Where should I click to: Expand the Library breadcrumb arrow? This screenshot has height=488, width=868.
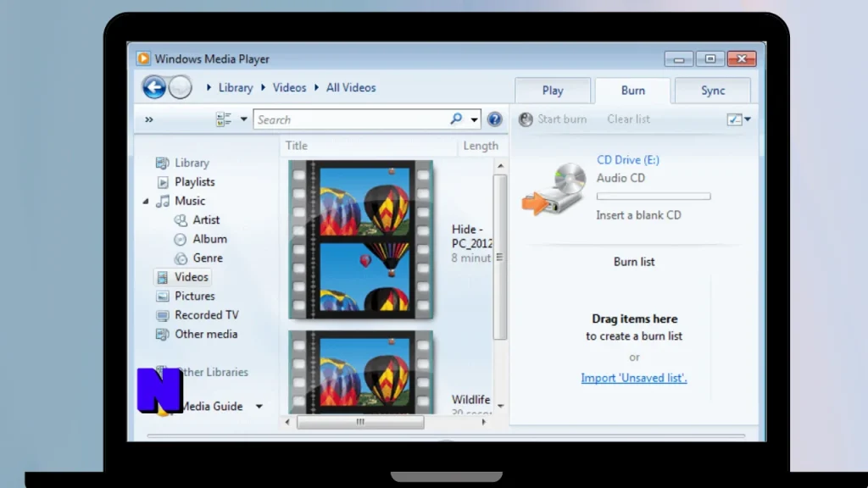[x=209, y=87]
